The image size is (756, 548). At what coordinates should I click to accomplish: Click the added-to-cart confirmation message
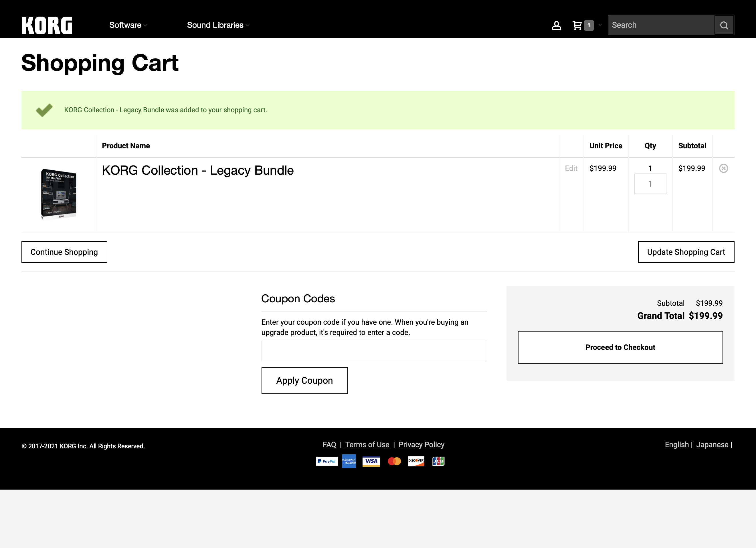(x=166, y=110)
